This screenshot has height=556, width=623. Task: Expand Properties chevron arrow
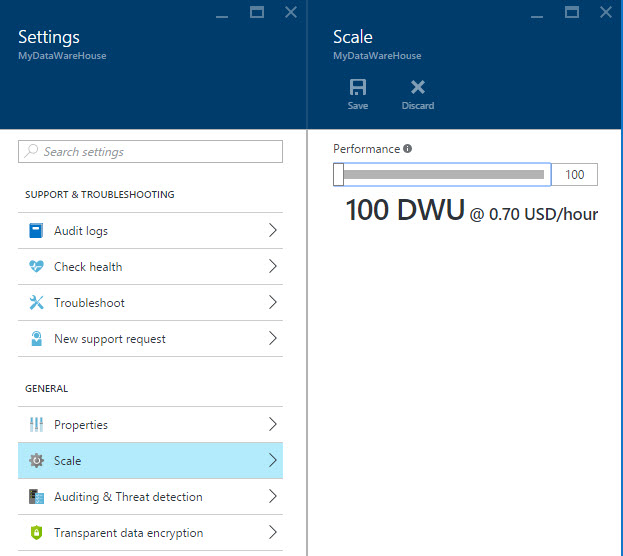[x=272, y=425]
